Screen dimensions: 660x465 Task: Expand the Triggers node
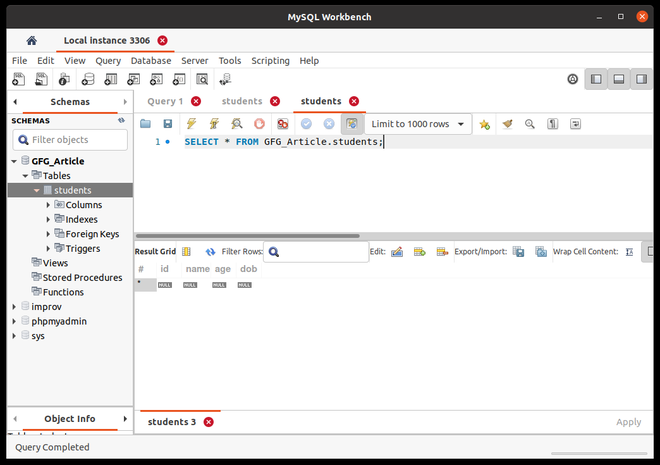point(48,249)
